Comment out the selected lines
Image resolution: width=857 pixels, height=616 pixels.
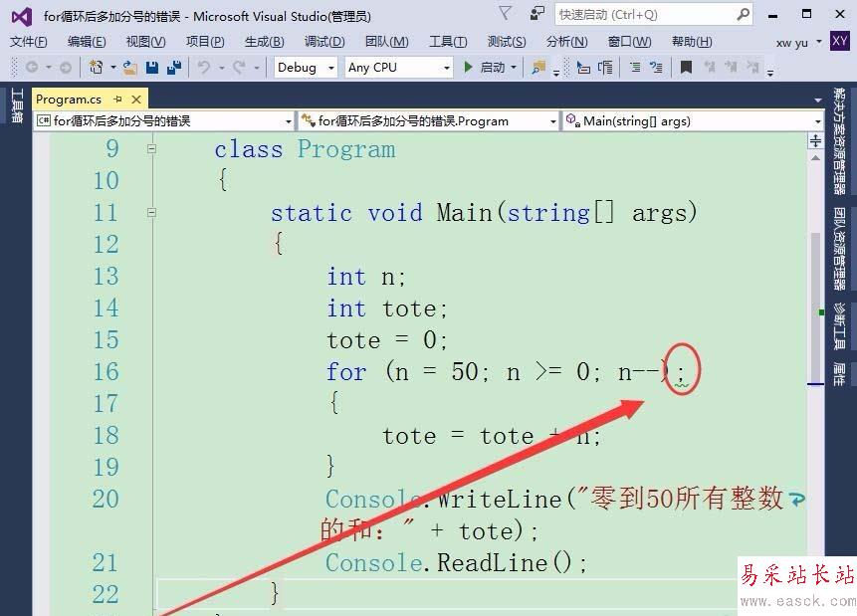(635, 68)
